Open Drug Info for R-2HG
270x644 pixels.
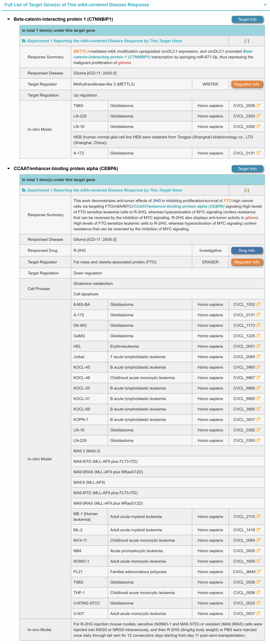point(246,250)
